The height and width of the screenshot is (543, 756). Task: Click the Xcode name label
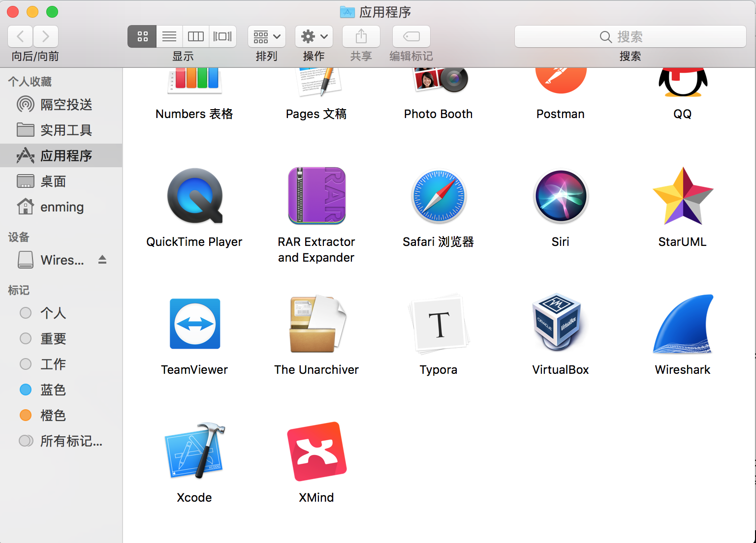point(194,497)
